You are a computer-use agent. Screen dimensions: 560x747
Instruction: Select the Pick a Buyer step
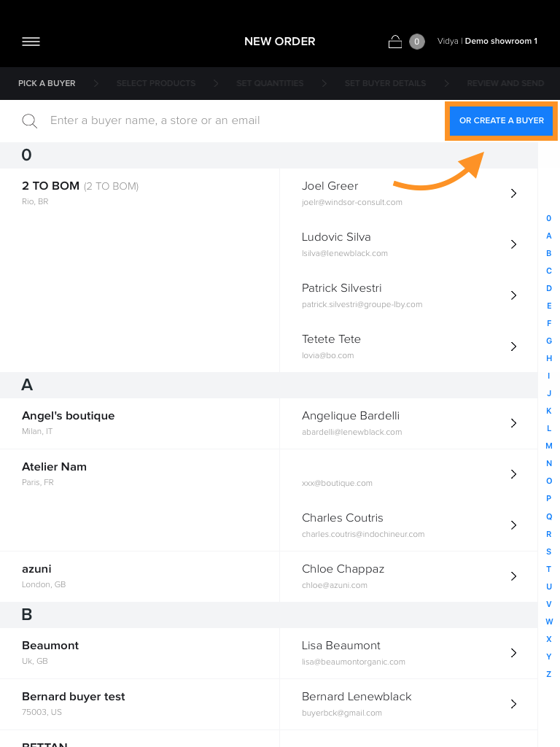(x=47, y=83)
